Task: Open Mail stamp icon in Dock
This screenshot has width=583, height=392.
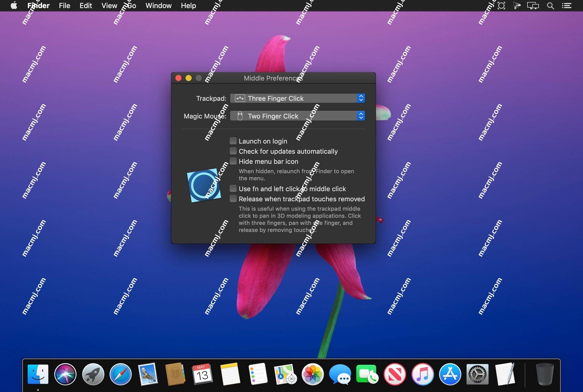Action: (148, 374)
